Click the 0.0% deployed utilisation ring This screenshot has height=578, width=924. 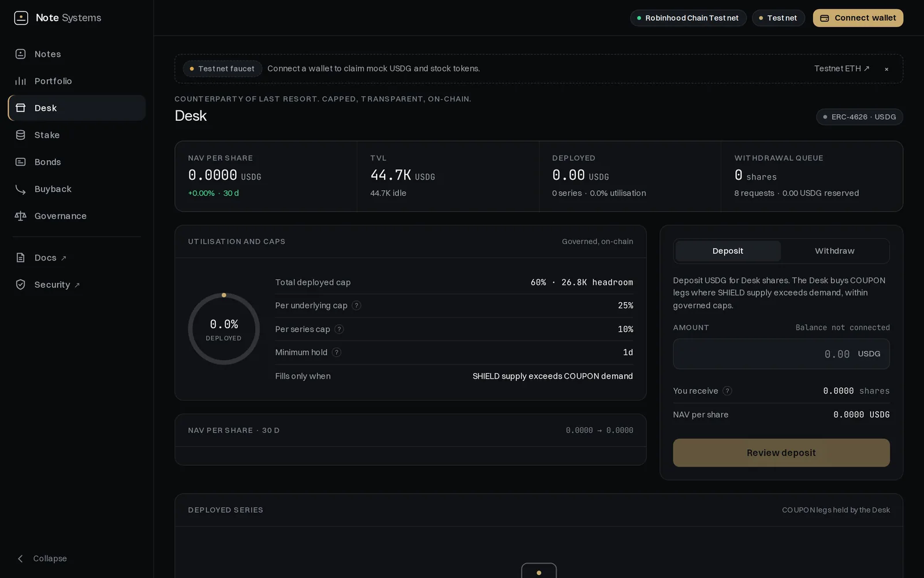point(224,329)
